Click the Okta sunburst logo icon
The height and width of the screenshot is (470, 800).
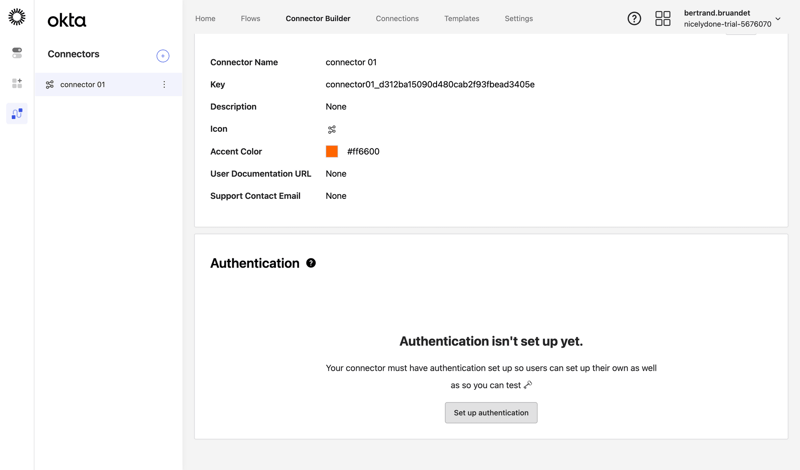coord(17,17)
